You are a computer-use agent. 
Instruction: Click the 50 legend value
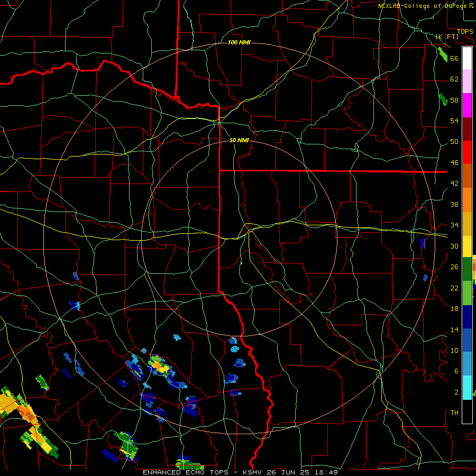coord(454,142)
